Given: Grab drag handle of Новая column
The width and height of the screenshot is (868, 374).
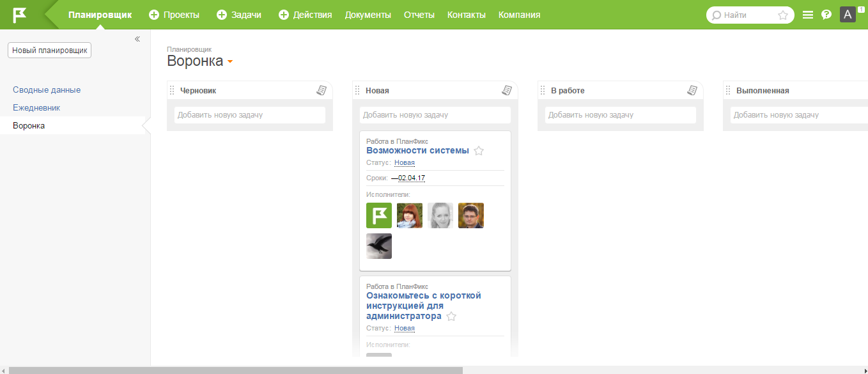Looking at the screenshot, I should (x=357, y=90).
